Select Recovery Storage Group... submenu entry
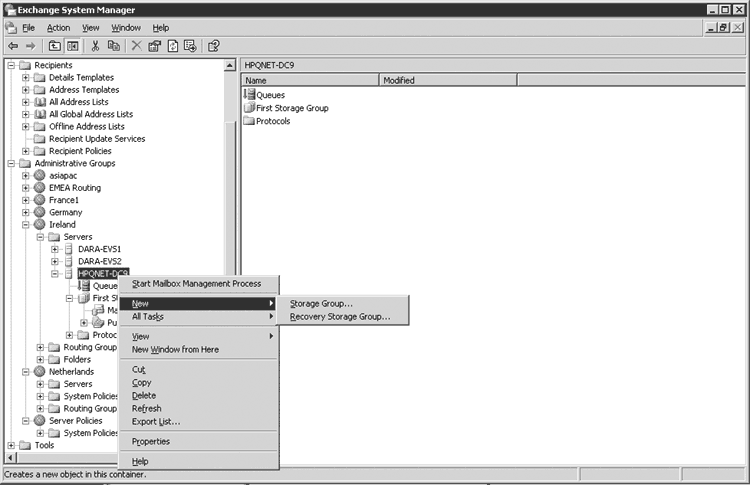The width and height of the screenshot is (750, 485). [x=340, y=317]
